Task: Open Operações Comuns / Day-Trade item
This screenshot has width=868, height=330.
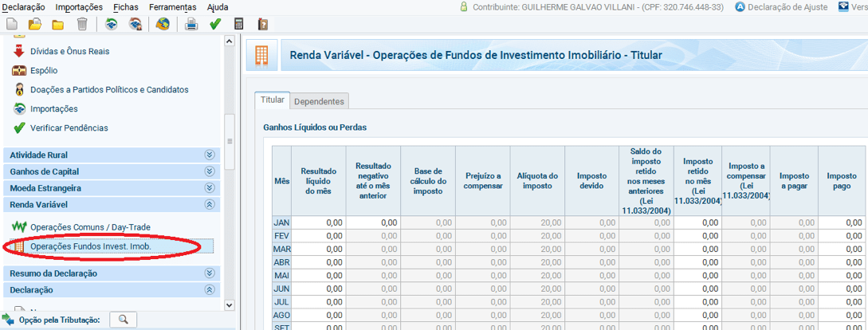Action: [90, 227]
